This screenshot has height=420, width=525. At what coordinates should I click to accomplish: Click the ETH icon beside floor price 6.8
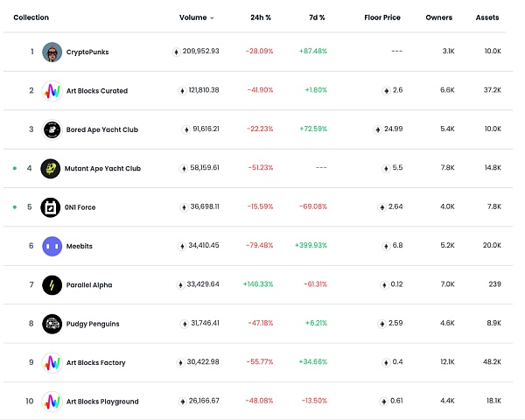point(386,246)
